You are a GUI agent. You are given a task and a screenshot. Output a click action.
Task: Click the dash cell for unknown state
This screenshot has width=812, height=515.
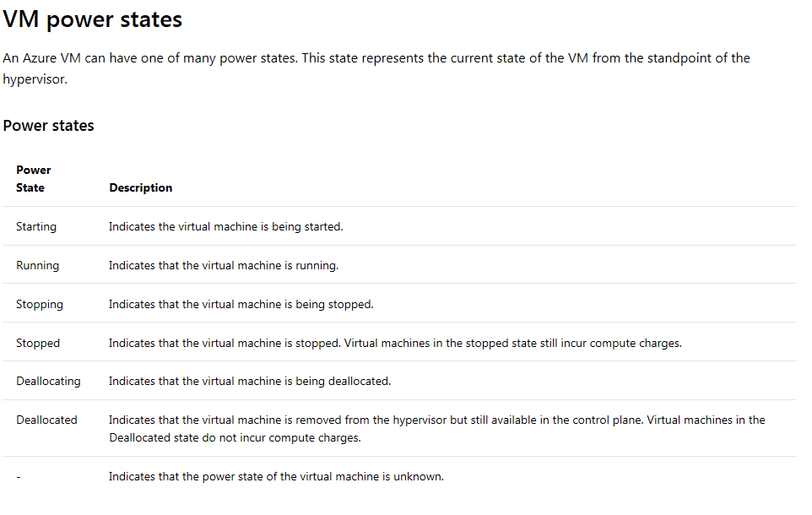tap(19, 477)
